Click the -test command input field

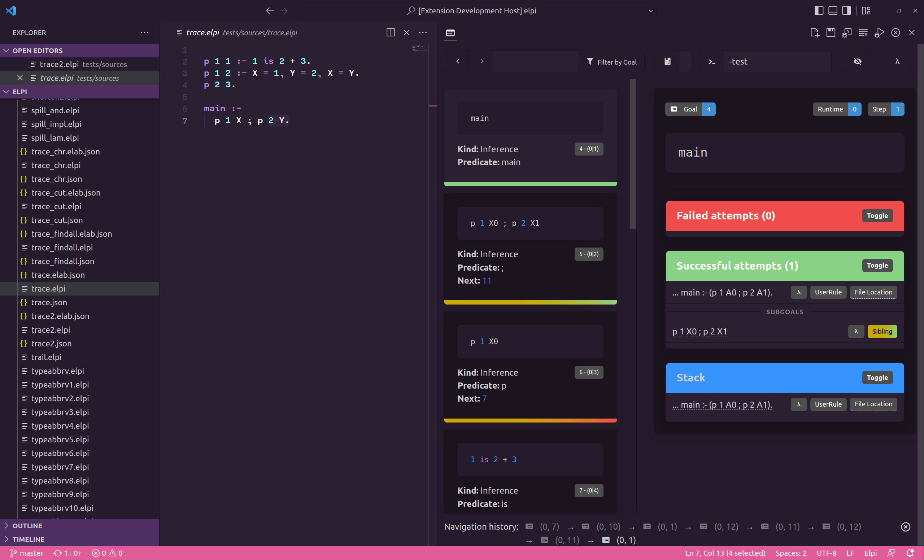(x=776, y=61)
